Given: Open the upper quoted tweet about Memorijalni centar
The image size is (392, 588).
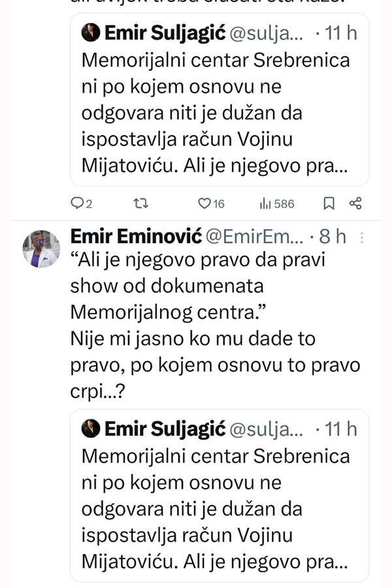Looking at the screenshot, I should [216, 113].
